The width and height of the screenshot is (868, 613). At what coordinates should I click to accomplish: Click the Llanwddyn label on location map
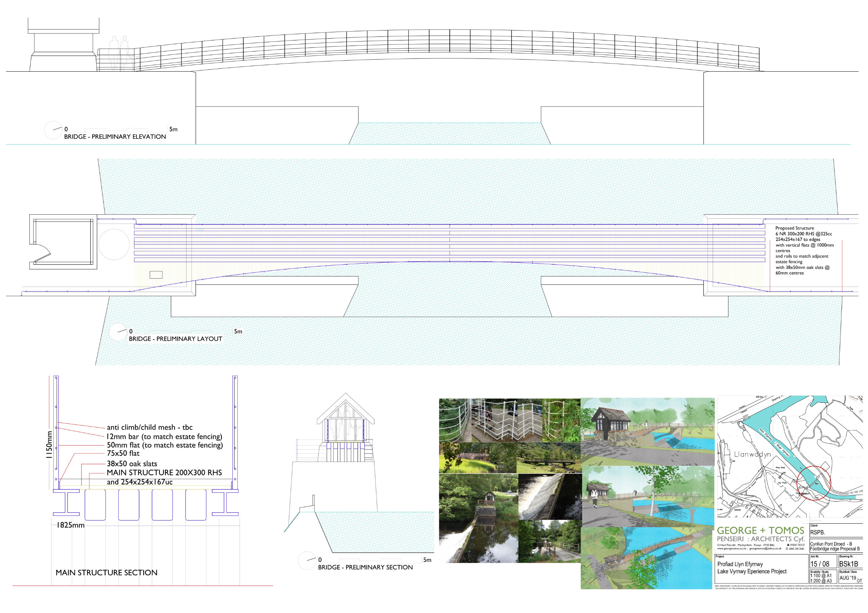(x=752, y=455)
